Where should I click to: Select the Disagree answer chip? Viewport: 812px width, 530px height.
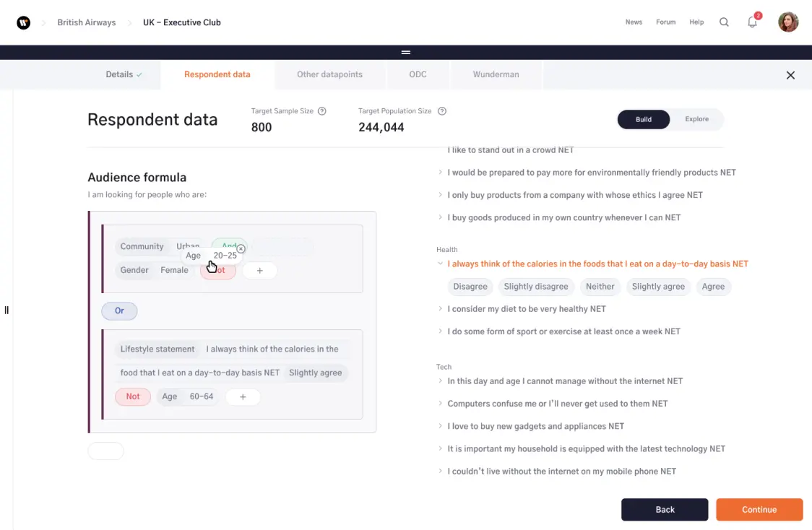[470, 287]
